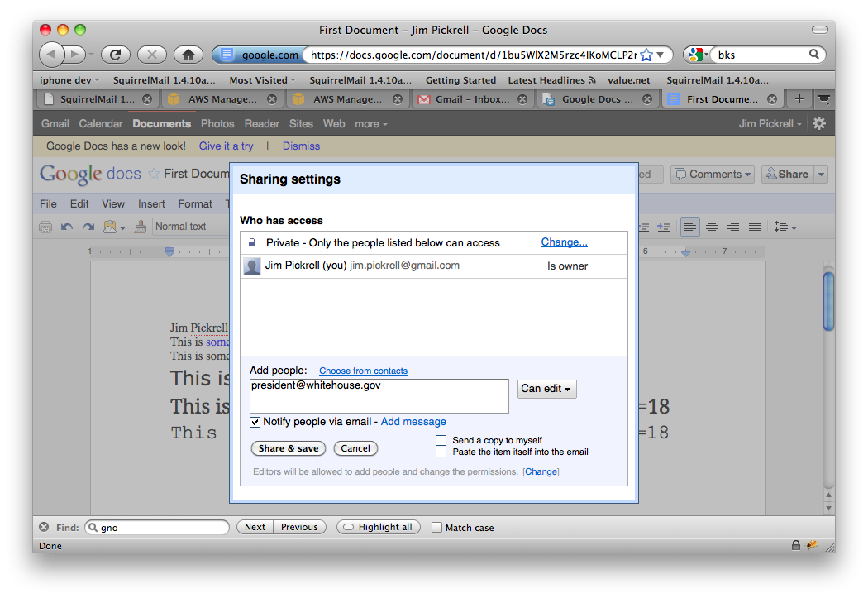Click the browser Forward arrow button
Image resolution: width=868 pixels, height=598 pixels.
(x=74, y=55)
